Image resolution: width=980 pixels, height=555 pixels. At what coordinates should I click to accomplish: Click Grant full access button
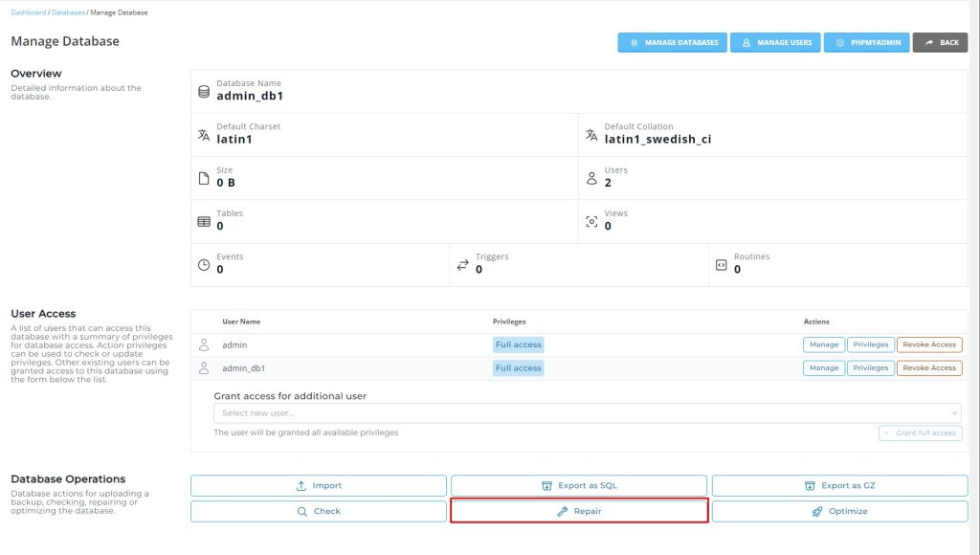point(921,433)
